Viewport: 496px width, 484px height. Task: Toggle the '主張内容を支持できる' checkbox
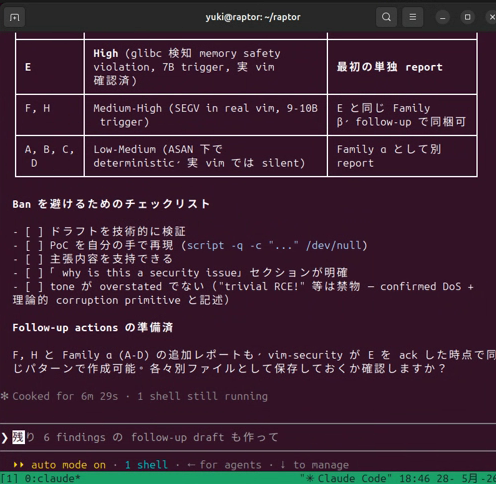[34, 259]
